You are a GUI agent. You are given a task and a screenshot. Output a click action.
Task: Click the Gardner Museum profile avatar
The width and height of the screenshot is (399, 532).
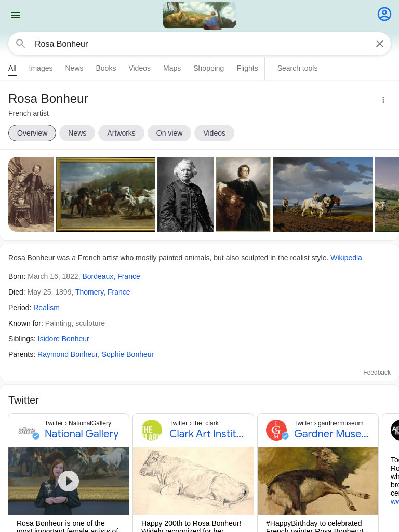click(x=276, y=430)
